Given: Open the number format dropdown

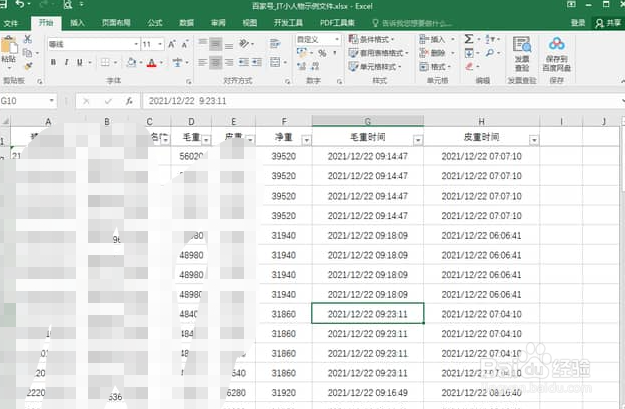Looking at the screenshot, I should tap(337, 39).
